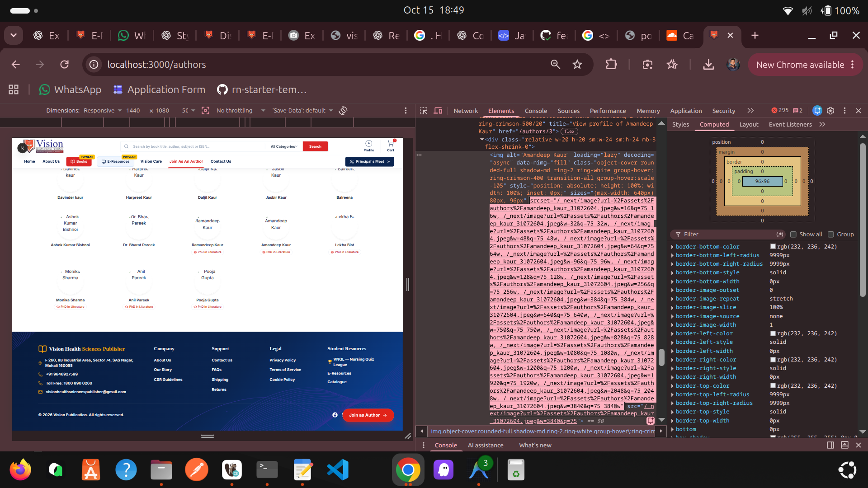Viewport: 868px width, 488px height.
Task: Click the red Search button on website
Action: 315,146
